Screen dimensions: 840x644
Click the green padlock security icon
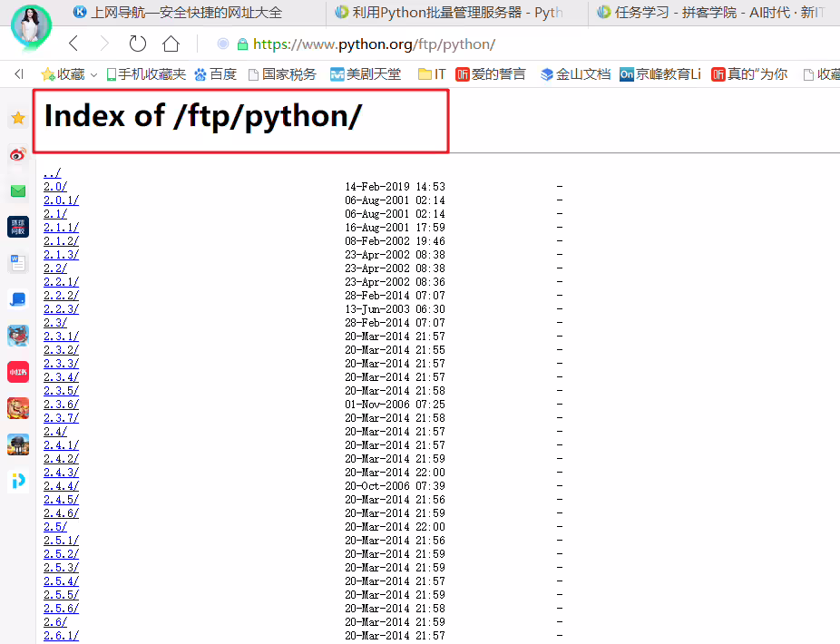pyautogui.click(x=242, y=44)
